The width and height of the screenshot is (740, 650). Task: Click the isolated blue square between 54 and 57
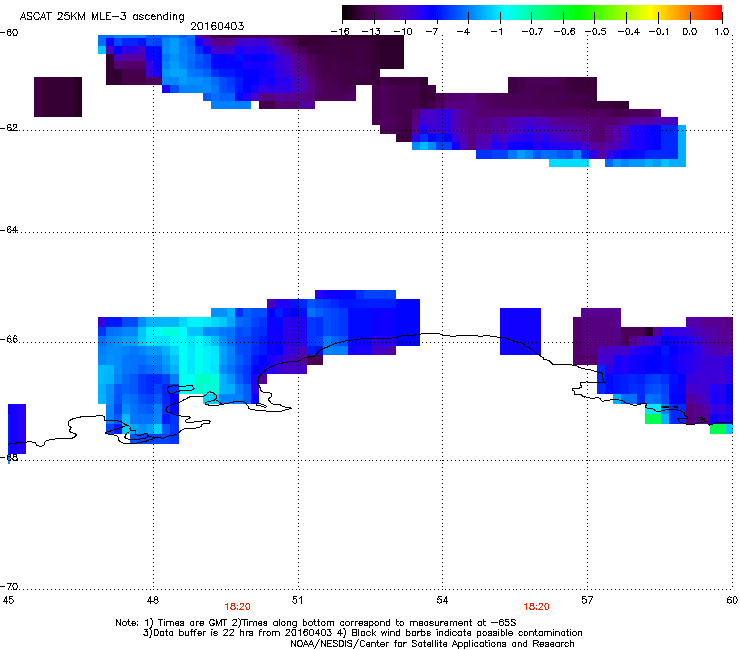click(521, 331)
